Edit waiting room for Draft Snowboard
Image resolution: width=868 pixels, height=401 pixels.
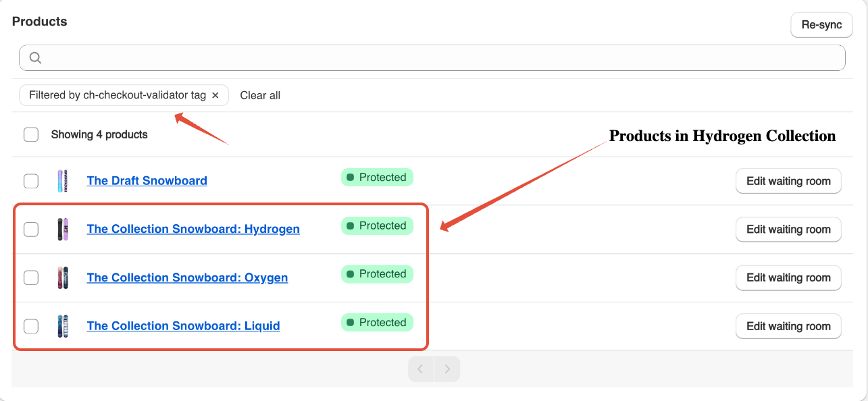[788, 181]
